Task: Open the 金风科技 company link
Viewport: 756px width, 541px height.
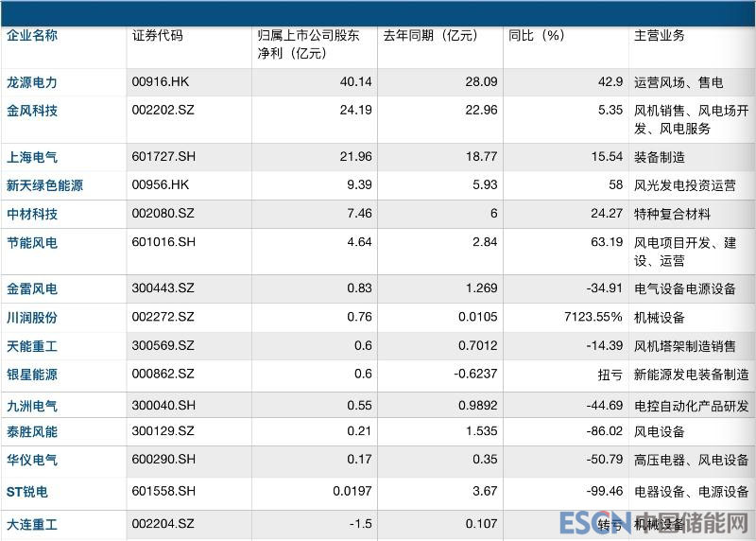Action: pyautogui.click(x=32, y=111)
